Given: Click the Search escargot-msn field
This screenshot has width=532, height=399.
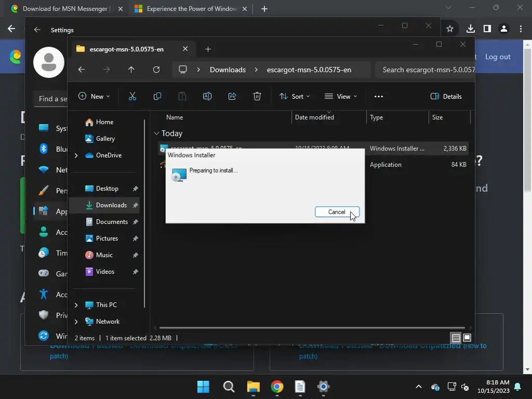Looking at the screenshot, I should (425, 70).
